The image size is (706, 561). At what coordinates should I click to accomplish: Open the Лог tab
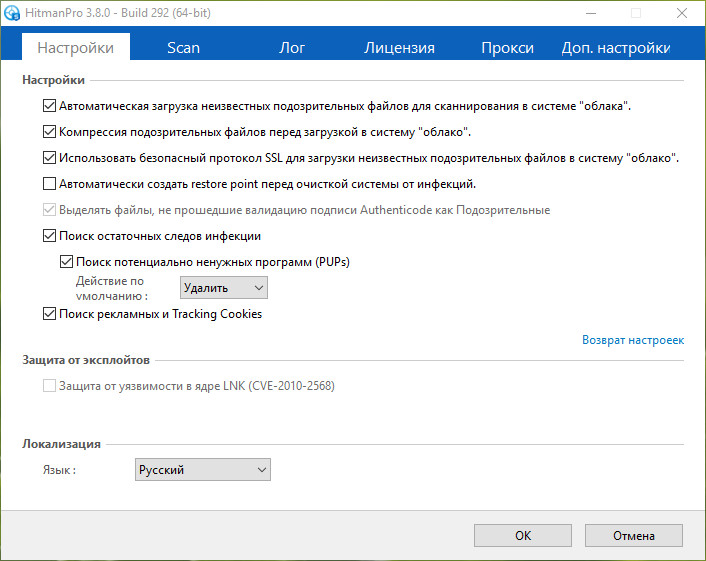291,47
